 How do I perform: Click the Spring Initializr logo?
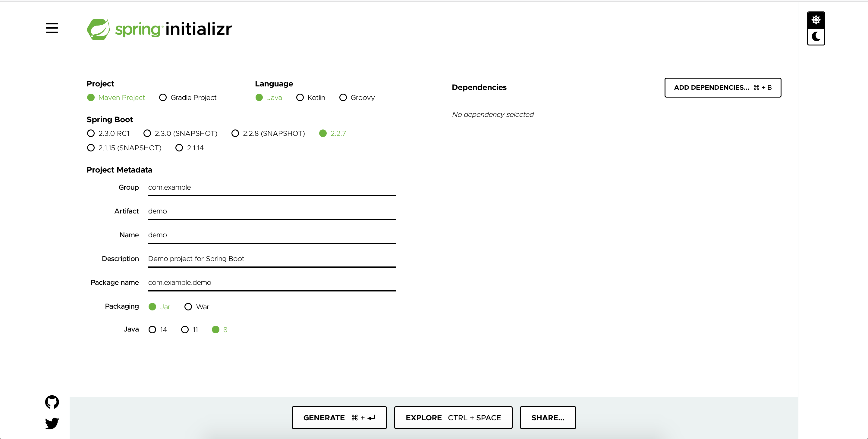click(x=159, y=29)
